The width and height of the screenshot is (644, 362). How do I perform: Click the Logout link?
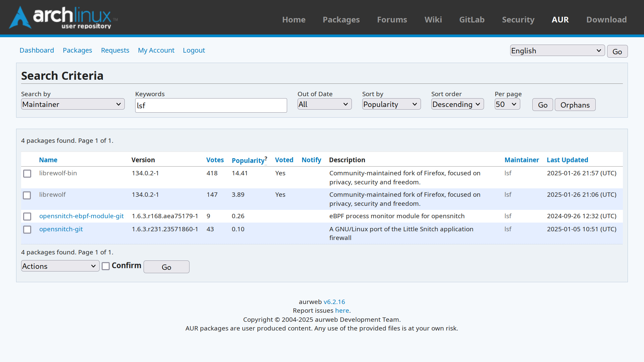click(194, 50)
